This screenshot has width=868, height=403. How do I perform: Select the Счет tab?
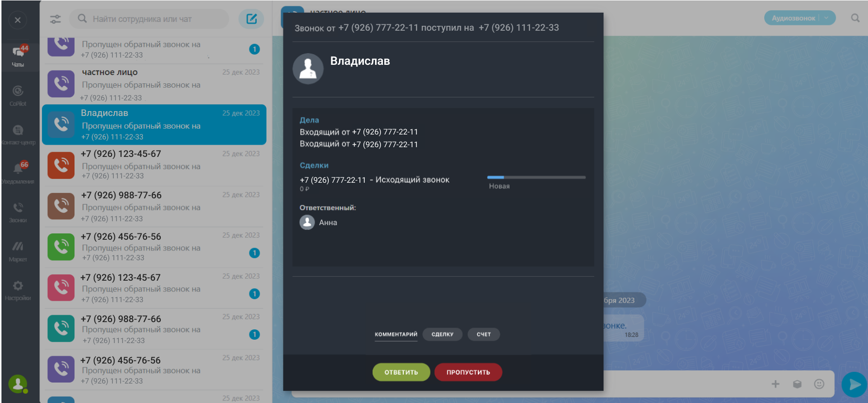(484, 334)
